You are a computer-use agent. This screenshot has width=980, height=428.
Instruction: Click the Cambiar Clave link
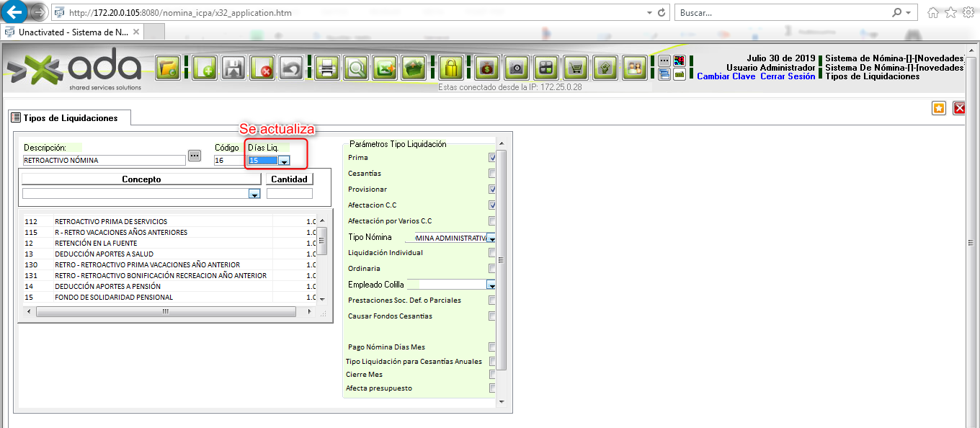[726, 76]
